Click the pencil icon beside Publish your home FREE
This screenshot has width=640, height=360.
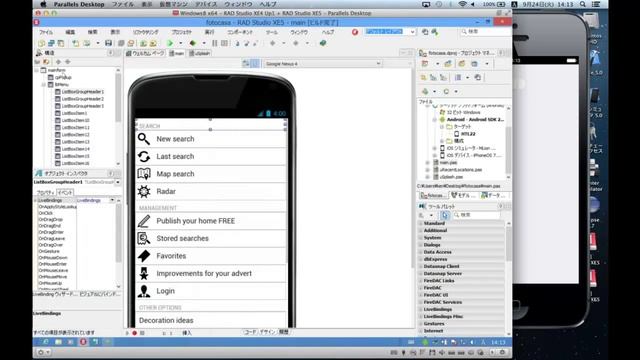[x=144, y=221]
